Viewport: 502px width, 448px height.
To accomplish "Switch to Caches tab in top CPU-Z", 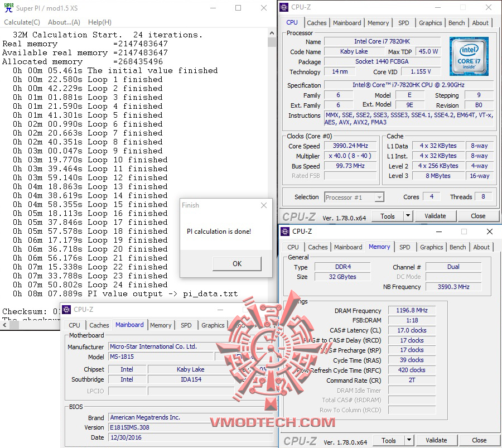I will tap(317, 23).
